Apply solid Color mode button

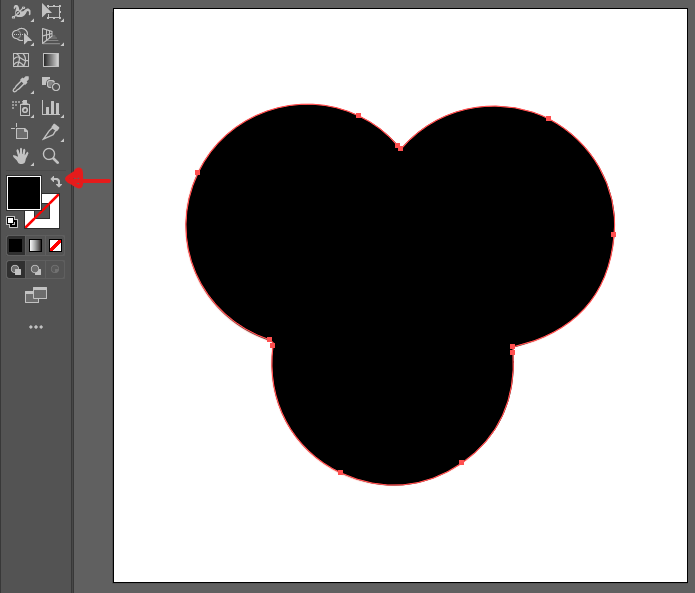click(16, 245)
